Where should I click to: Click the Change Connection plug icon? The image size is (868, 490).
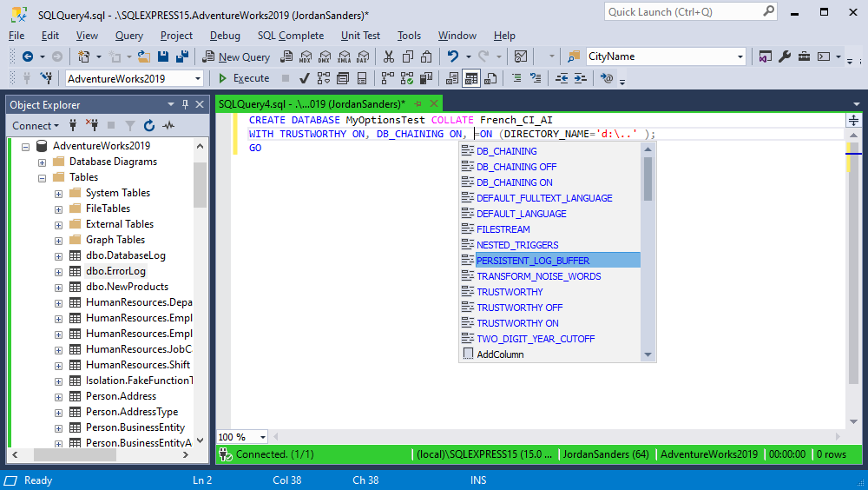point(47,78)
